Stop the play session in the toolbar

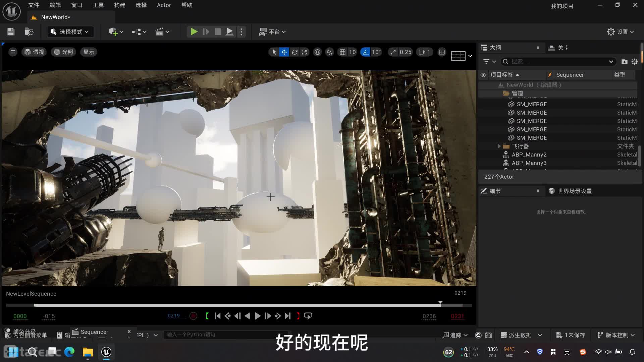[218, 32]
